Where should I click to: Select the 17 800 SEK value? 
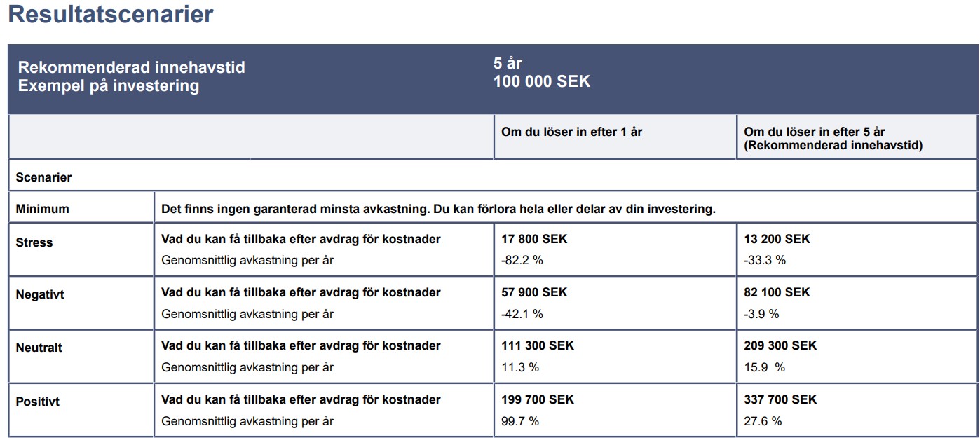click(x=534, y=239)
